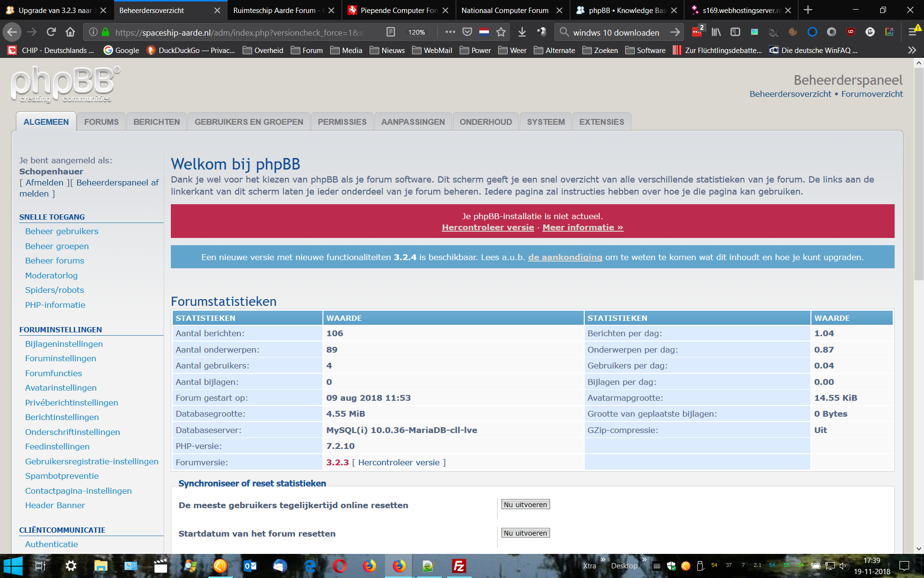Open the WebMail bookmarks folder

click(432, 50)
